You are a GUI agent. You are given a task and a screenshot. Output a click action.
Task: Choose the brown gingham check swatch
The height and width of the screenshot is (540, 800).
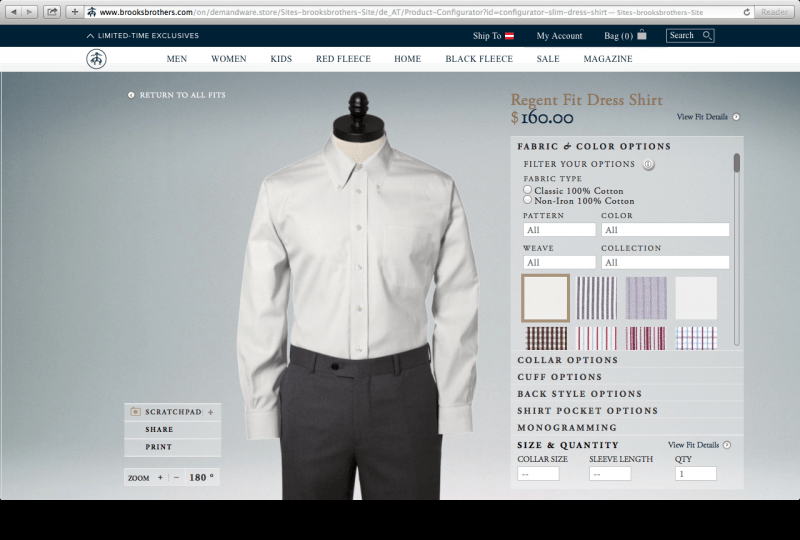(546, 338)
